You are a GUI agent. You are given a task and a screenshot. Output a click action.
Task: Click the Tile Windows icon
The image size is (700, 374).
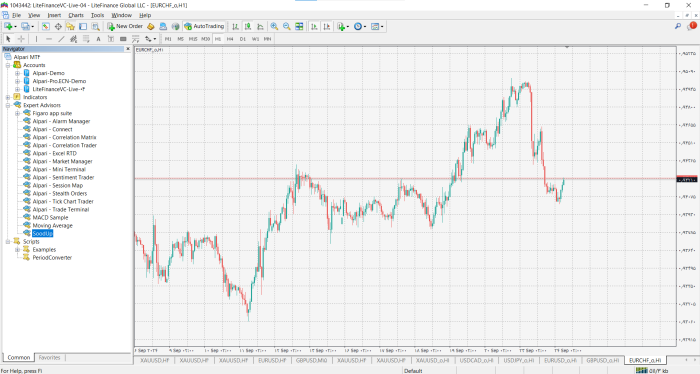tap(299, 26)
